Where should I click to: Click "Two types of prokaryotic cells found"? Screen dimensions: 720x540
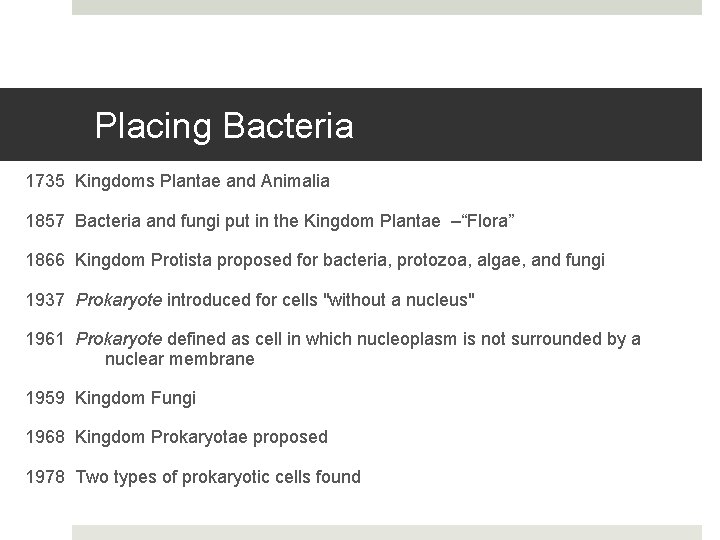pyautogui.click(x=218, y=477)
